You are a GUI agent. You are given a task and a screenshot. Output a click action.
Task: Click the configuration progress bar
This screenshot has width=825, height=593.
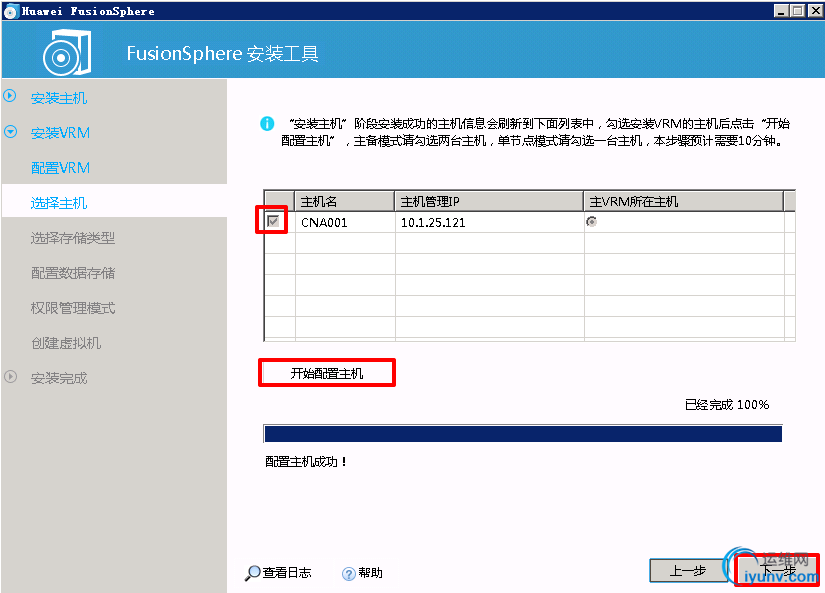tap(523, 434)
